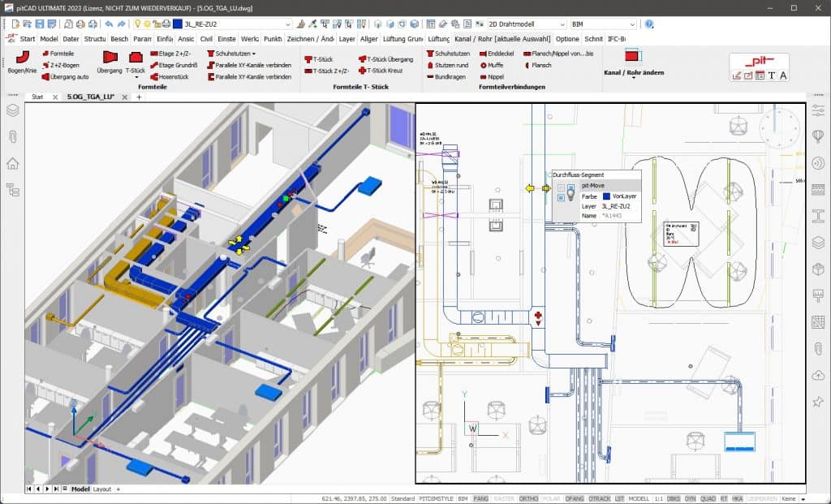
Task: Close the 5.OG_TGA_LU drawing tab
Action: tap(124, 97)
